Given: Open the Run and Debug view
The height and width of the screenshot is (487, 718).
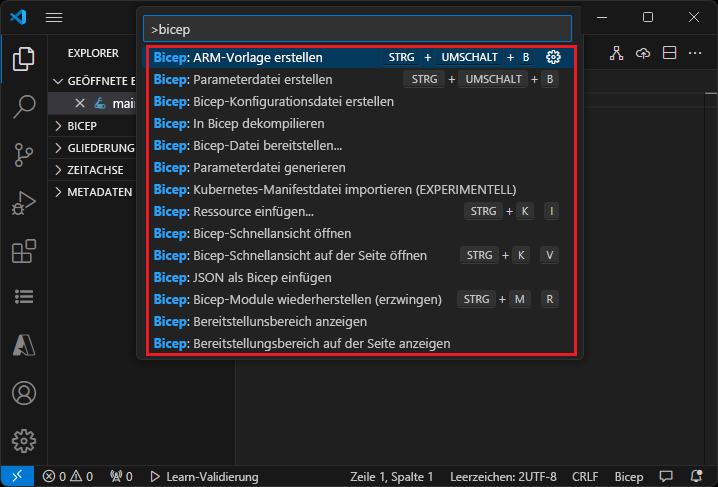Looking at the screenshot, I should pyautogui.click(x=24, y=203).
